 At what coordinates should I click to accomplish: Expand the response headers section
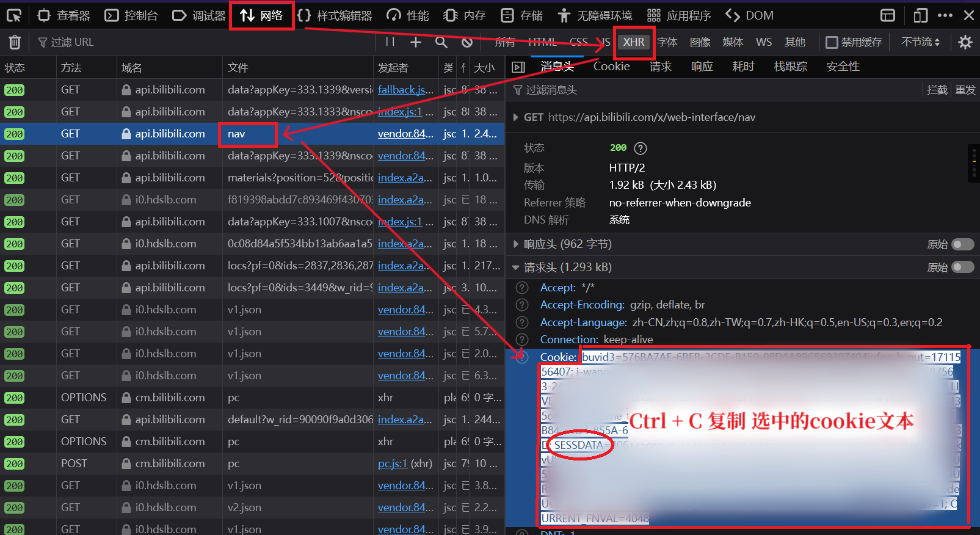click(516, 244)
